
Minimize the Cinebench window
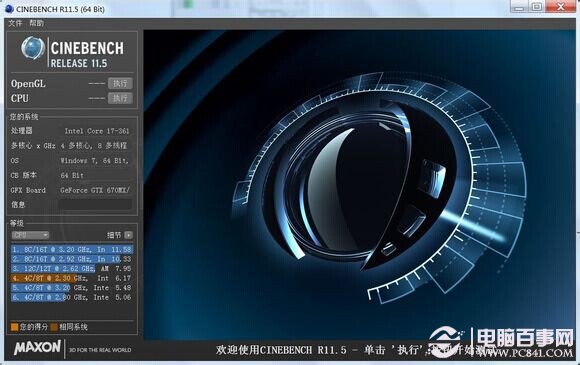pos(520,7)
